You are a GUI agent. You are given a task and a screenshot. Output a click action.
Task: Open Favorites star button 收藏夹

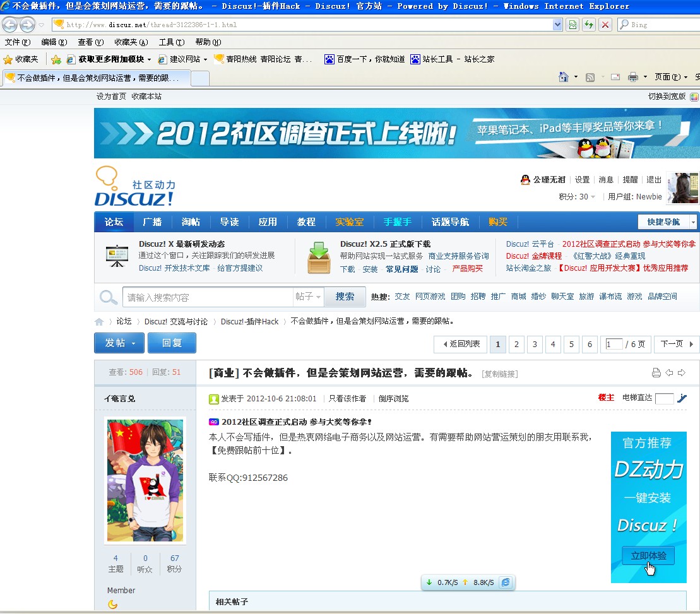tap(21, 59)
